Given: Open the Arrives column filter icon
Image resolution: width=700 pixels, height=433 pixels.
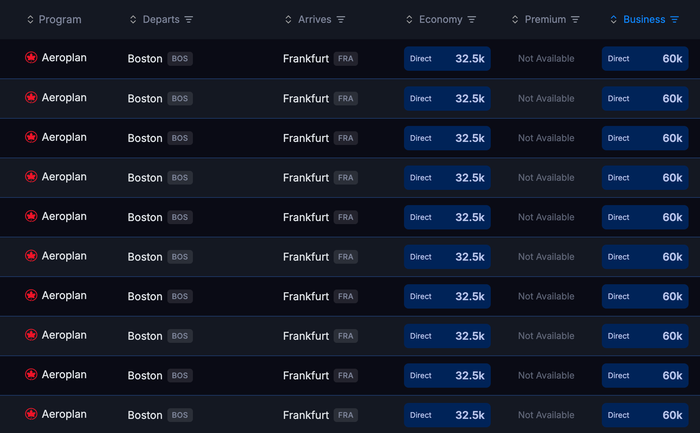Looking at the screenshot, I should (x=341, y=20).
